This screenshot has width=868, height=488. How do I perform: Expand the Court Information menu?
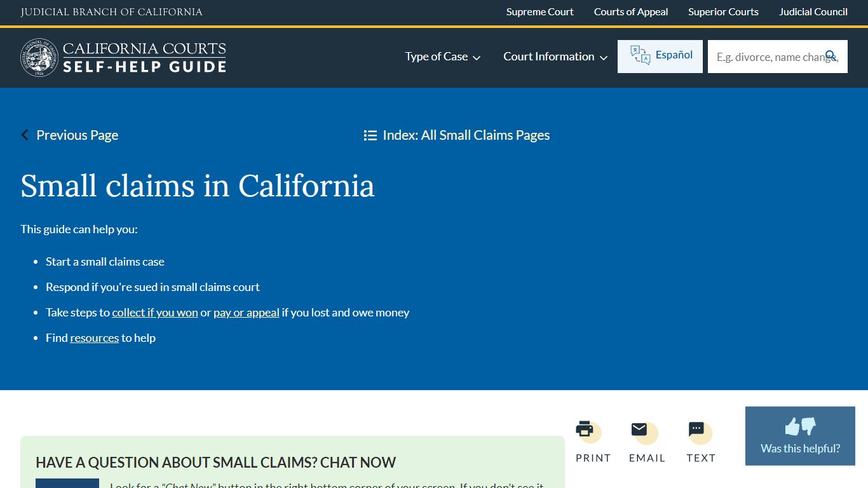point(555,57)
